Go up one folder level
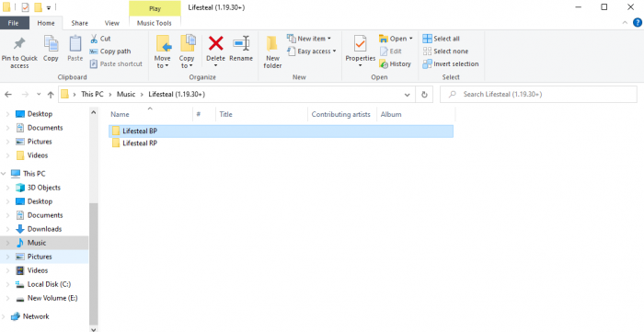 (51, 95)
